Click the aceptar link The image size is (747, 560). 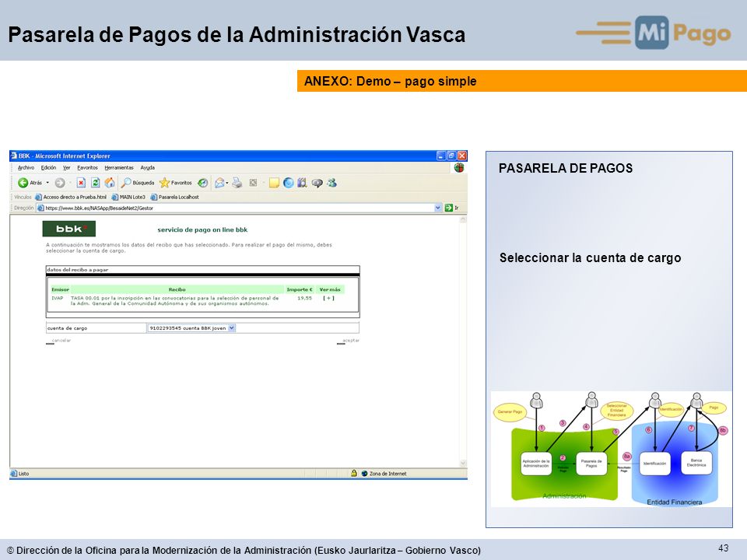[x=351, y=340]
